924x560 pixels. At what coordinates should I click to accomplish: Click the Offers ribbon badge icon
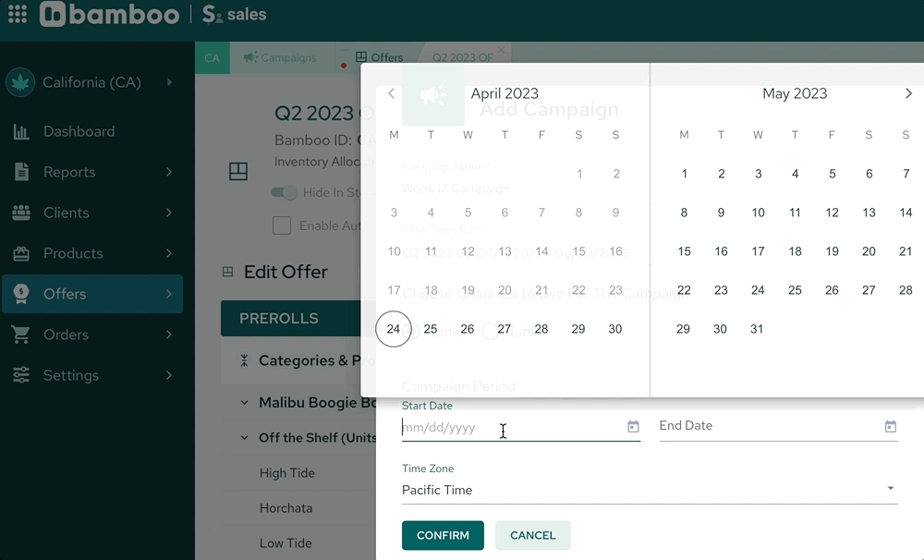[x=21, y=294]
